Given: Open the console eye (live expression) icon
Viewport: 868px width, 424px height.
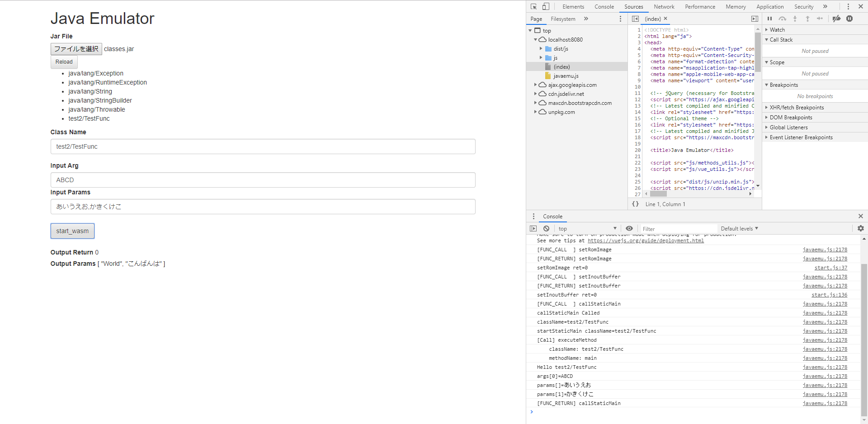Looking at the screenshot, I should click(629, 228).
